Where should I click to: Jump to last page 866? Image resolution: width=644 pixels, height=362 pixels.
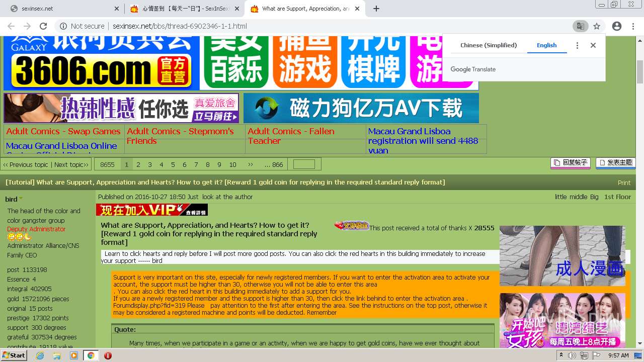(x=274, y=164)
